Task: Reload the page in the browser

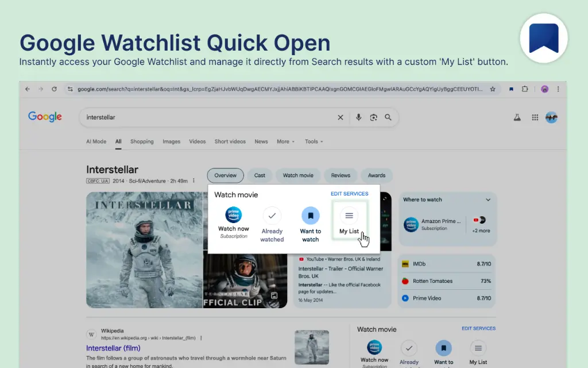Action: 54,89
